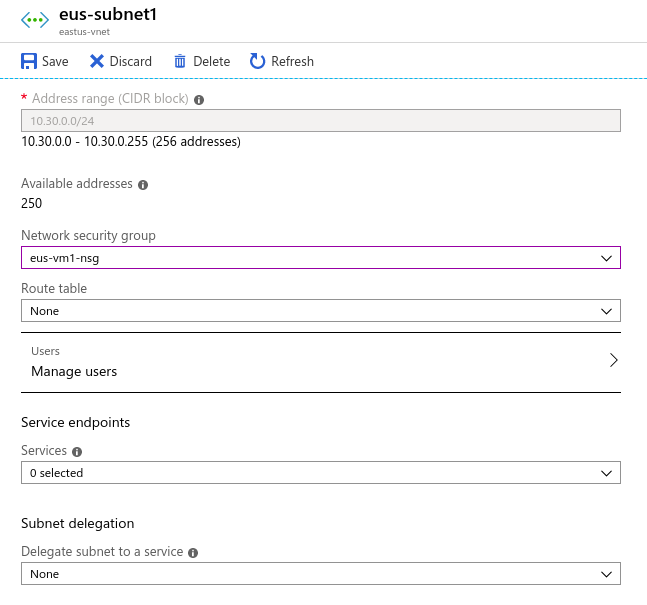Click the Address range CIDR input field

click(x=321, y=121)
